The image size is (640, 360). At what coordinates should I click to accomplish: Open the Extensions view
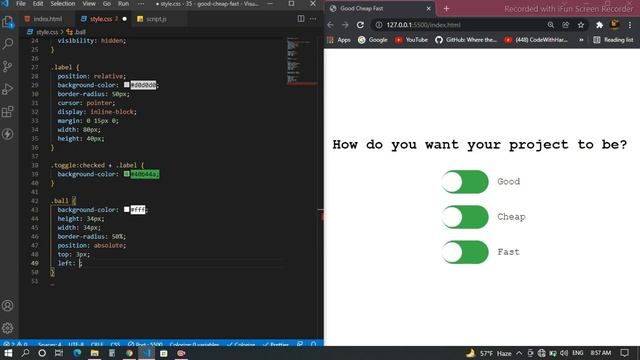click(8, 111)
